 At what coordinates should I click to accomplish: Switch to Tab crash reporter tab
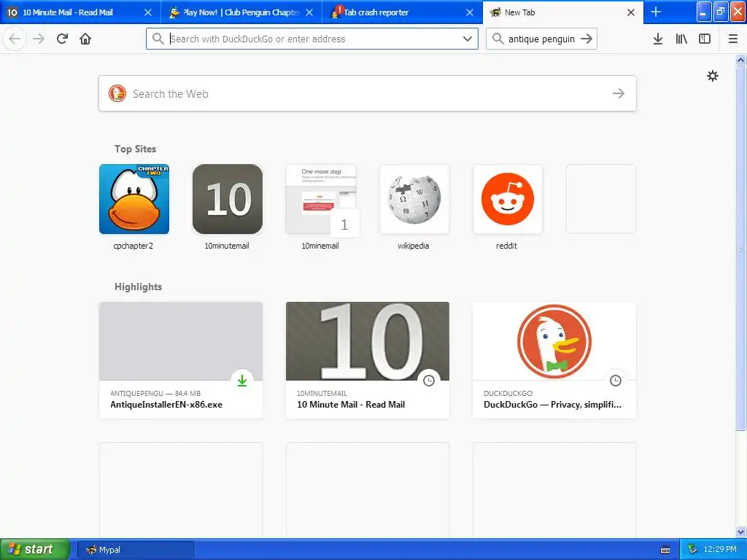coord(402,12)
